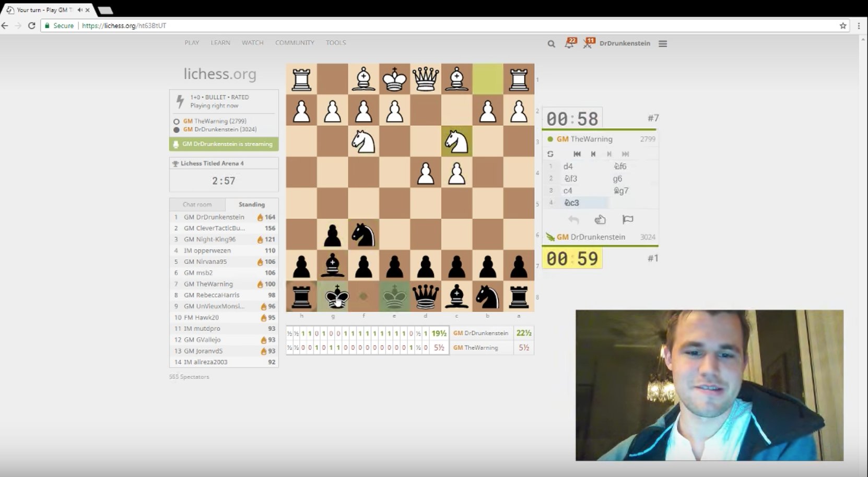Select the black pawn on g6
This screenshot has width=868, height=477.
click(333, 235)
